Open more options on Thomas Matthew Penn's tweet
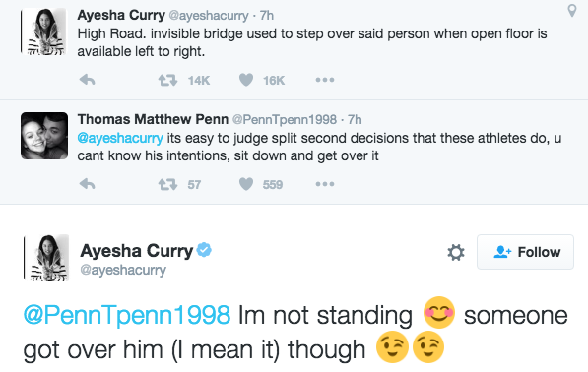The image size is (588, 372). [325, 184]
